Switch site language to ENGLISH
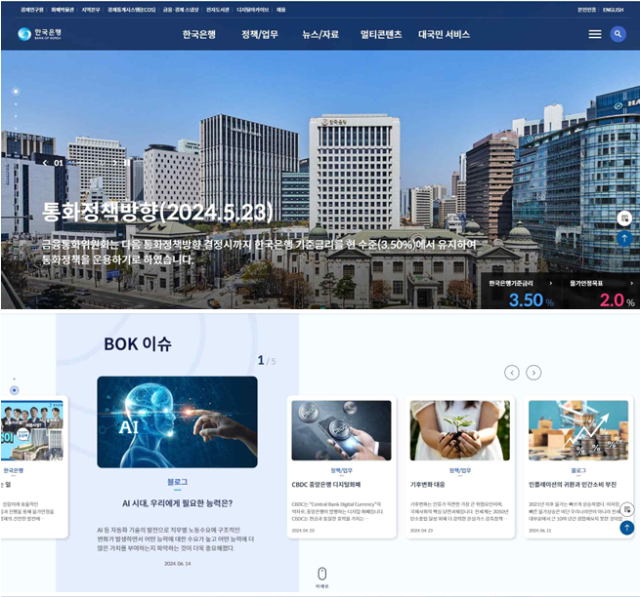The width and height of the screenshot is (640, 597). pos(615,8)
